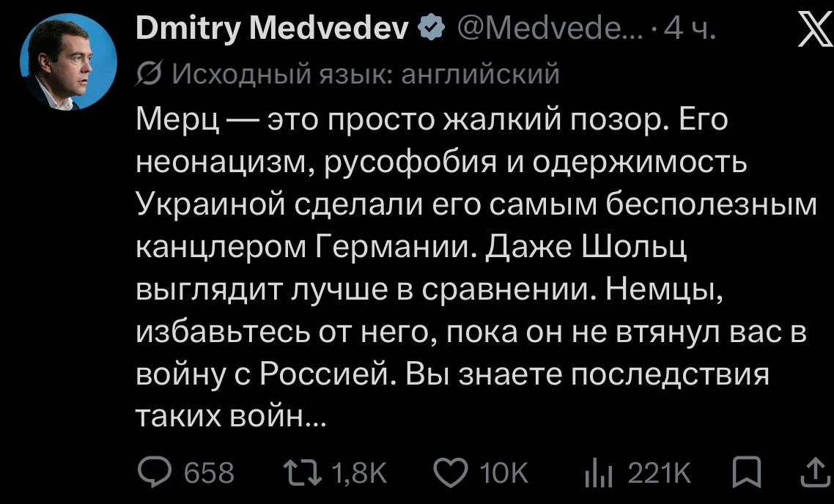Click the 1,8K reposts count

359,472
